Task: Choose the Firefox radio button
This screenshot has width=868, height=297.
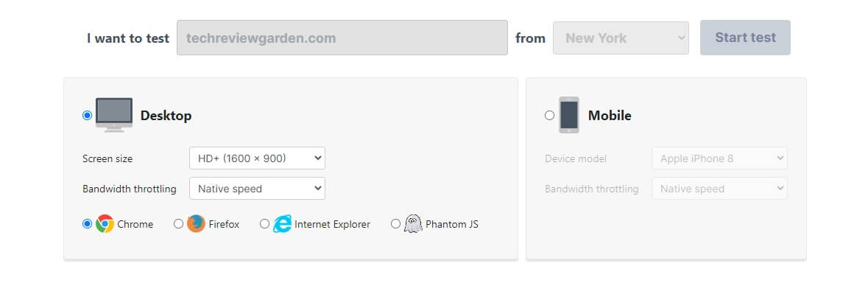Action: 178,224
